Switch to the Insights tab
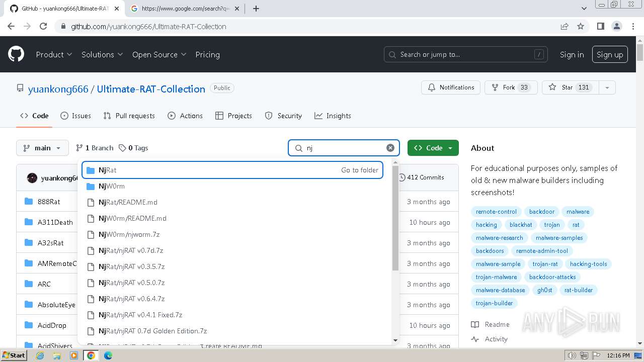 [x=333, y=116]
